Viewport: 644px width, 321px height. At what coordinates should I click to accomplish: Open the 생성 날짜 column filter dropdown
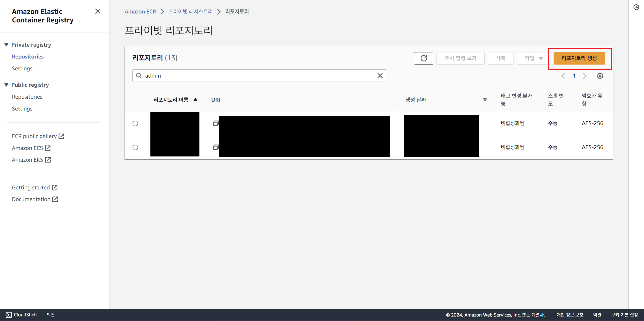[485, 99]
